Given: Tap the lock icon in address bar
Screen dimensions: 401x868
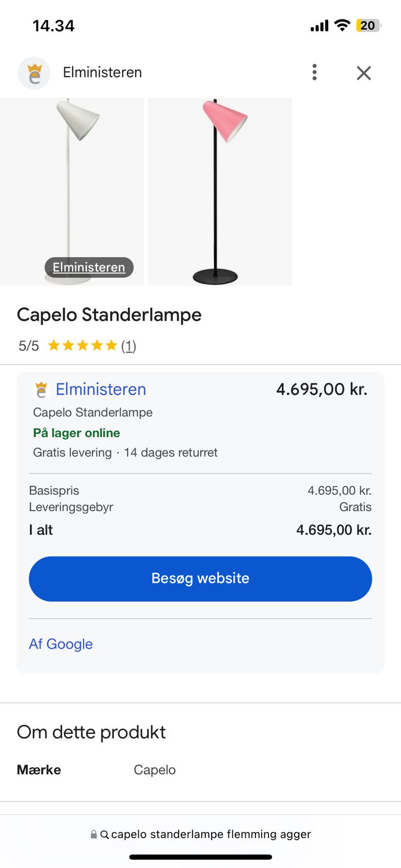Looking at the screenshot, I should (94, 834).
